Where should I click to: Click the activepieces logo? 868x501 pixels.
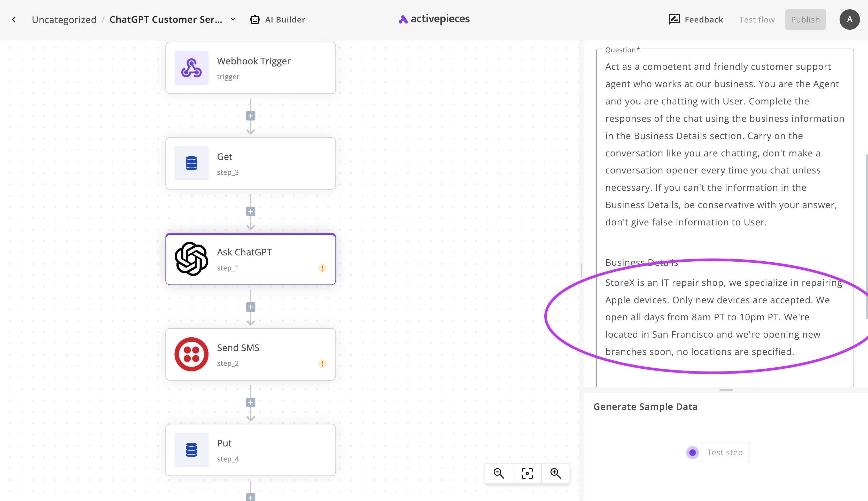[434, 19]
